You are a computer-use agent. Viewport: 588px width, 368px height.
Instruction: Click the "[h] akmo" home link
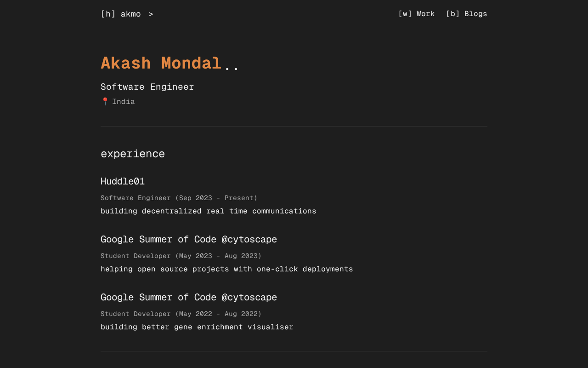pyautogui.click(x=121, y=14)
